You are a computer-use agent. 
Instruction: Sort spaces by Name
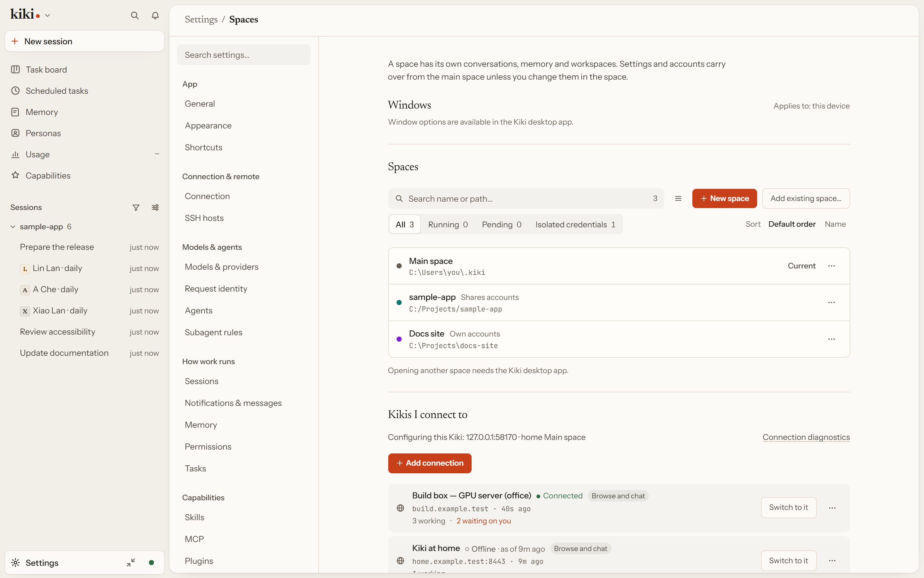pos(835,224)
